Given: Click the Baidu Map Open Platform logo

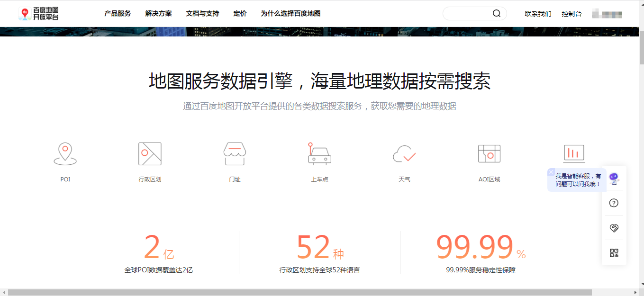Looking at the screenshot, I should 38,14.
